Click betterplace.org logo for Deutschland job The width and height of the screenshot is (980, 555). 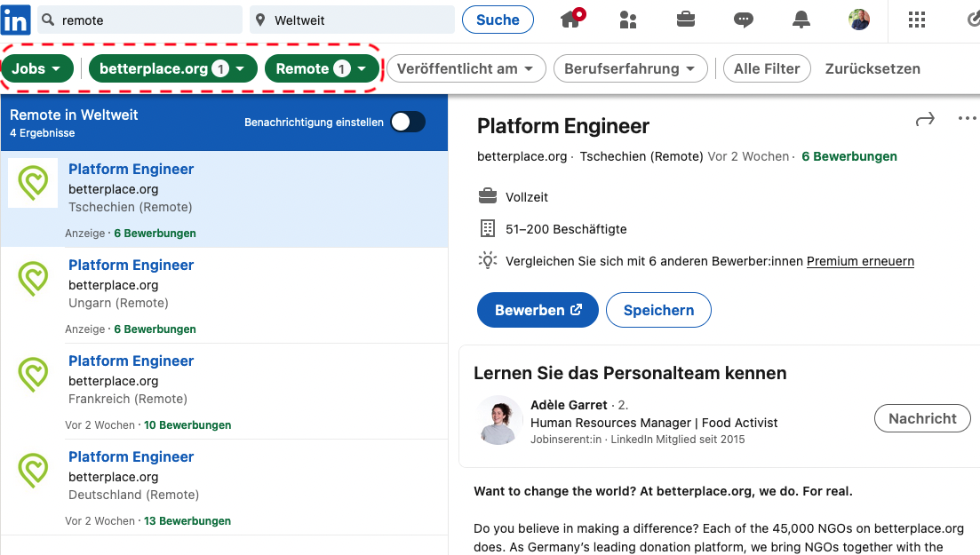33,470
